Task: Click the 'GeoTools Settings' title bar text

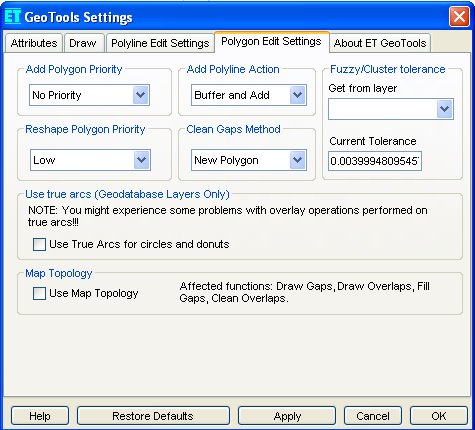Action: tap(78, 17)
